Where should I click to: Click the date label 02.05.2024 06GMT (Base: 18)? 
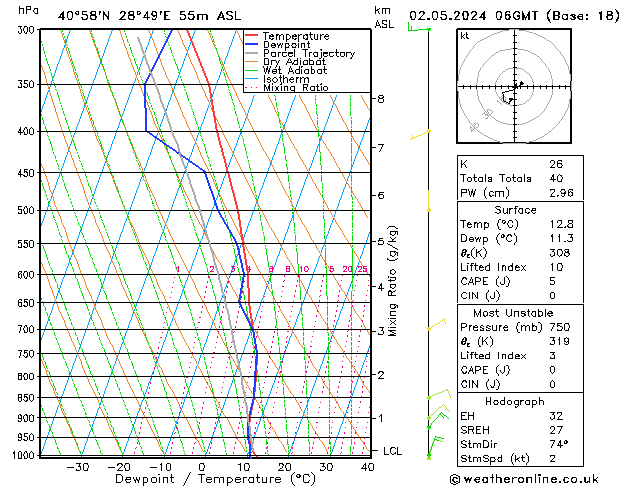point(514,16)
